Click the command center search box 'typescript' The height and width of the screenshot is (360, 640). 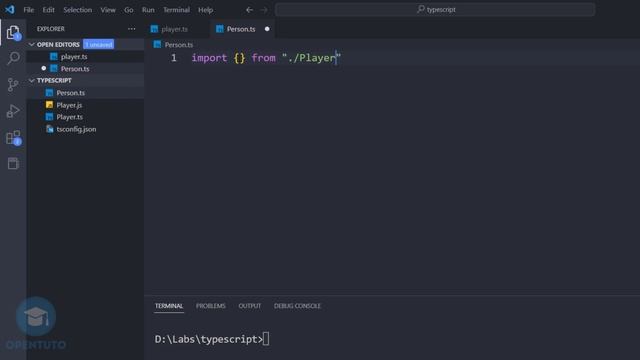tap(435, 9)
